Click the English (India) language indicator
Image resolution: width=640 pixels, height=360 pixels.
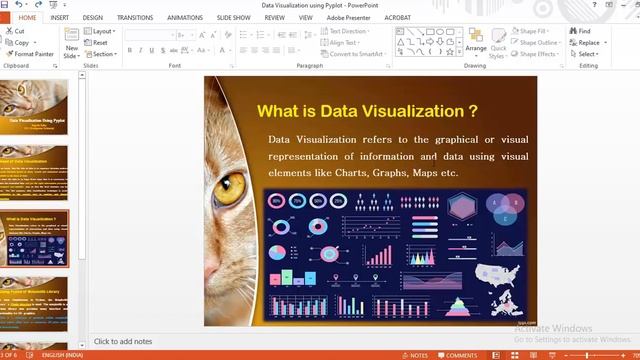62,355
